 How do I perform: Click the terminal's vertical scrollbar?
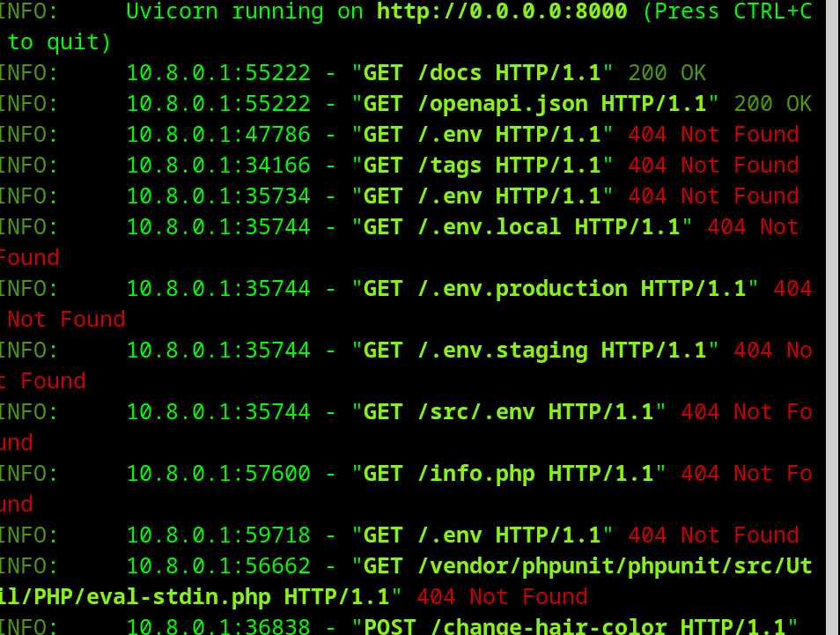(832, 317)
